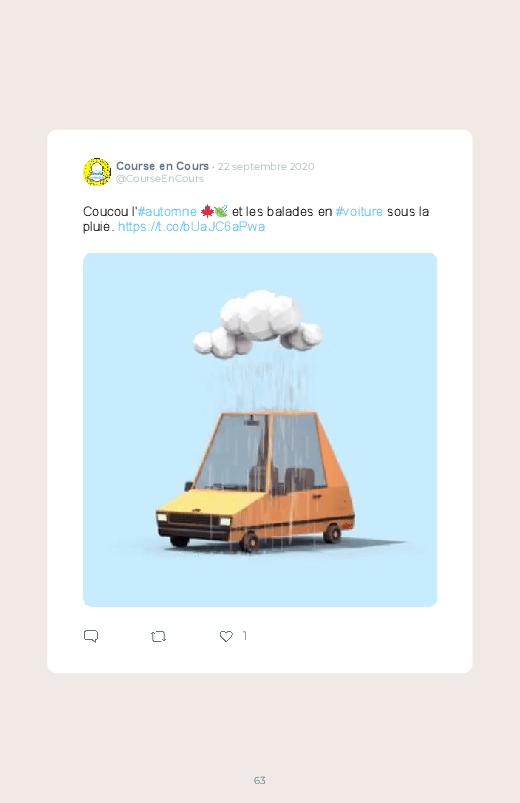Open the @CourseEnCours handle
This screenshot has width=520, height=803.
pos(160,179)
